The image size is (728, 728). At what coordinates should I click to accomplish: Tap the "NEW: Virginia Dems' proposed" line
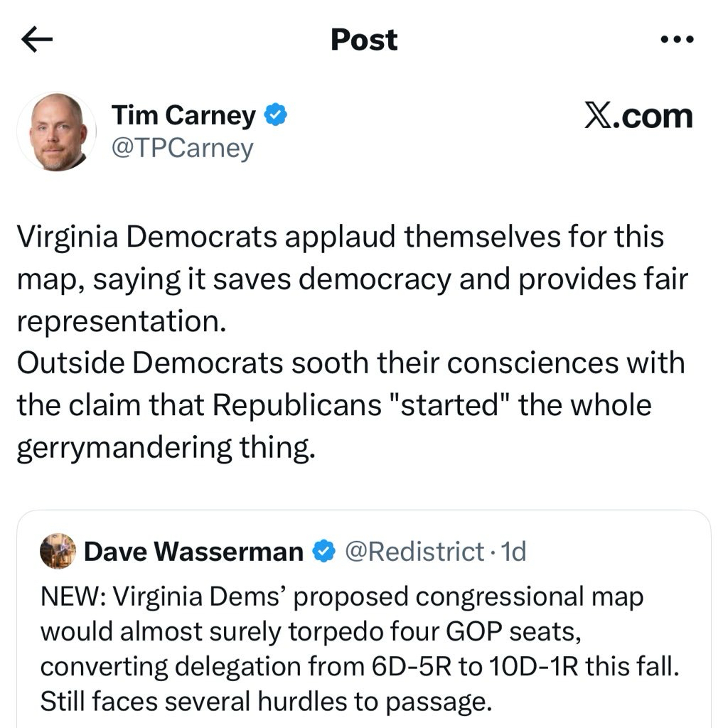coord(341,596)
